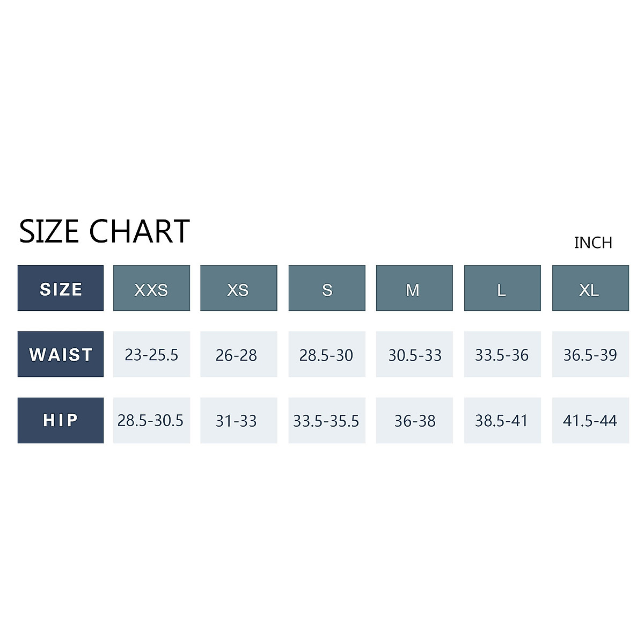Click the INCH unit label
This screenshot has height=644, width=644.
point(593,243)
